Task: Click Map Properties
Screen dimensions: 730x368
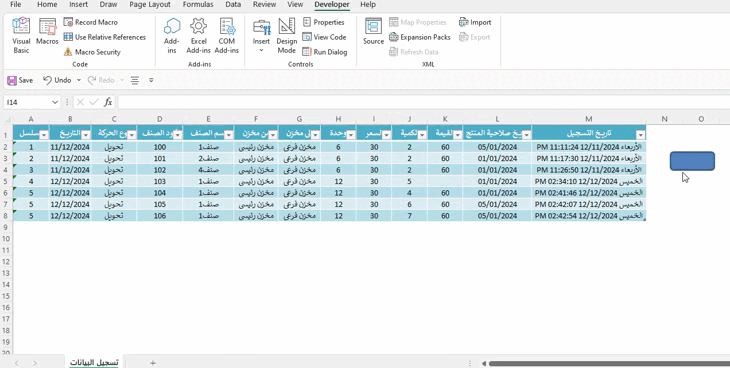Action: (x=418, y=22)
